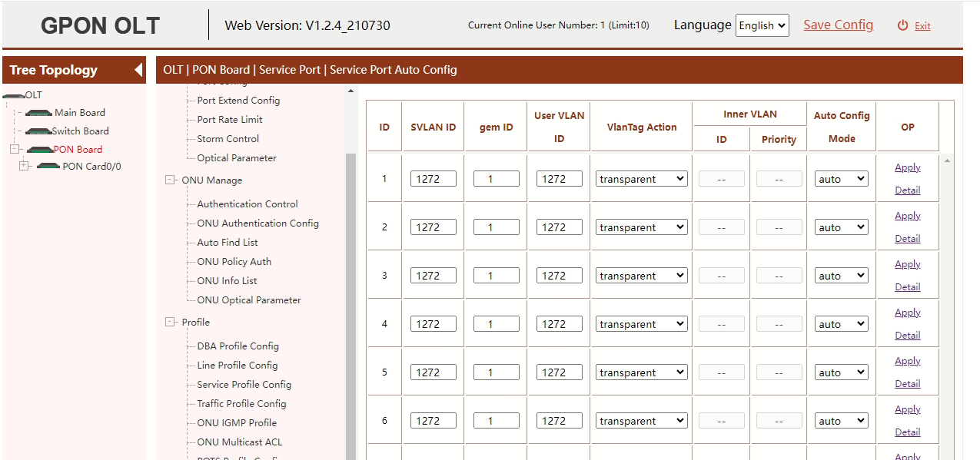Click the Service Port Auto Config breadcrumb
Screen dimensions: 980x460
click(394, 70)
